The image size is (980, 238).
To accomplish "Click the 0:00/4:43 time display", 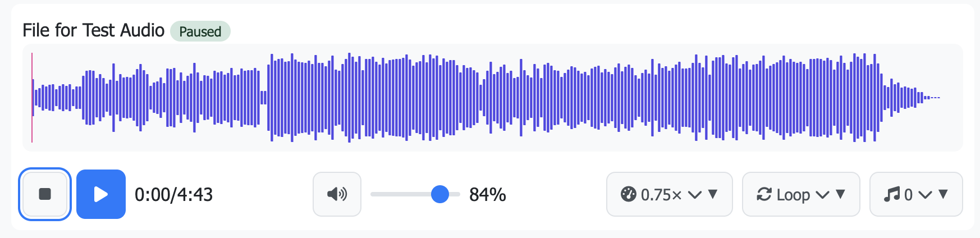I will (x=173, y=195).
